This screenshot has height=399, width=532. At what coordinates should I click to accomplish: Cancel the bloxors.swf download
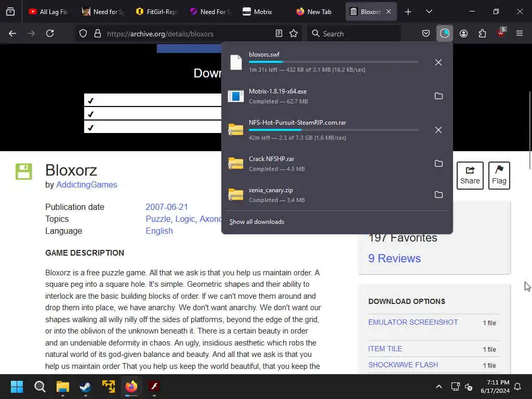(438, 62)
